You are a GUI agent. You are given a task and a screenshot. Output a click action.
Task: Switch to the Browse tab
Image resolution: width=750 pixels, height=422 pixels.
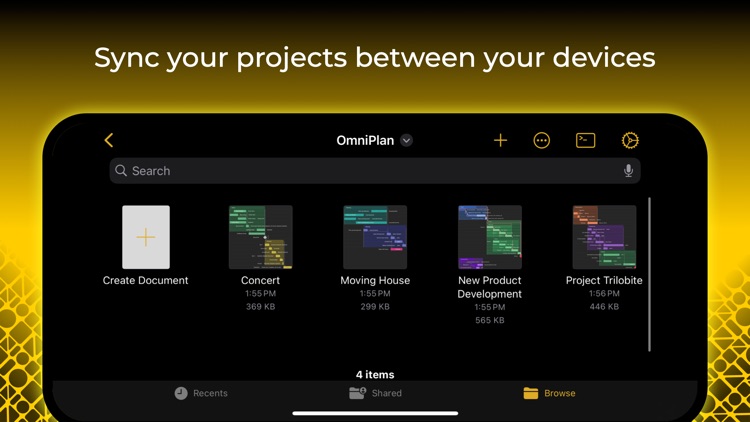(550, 393)
